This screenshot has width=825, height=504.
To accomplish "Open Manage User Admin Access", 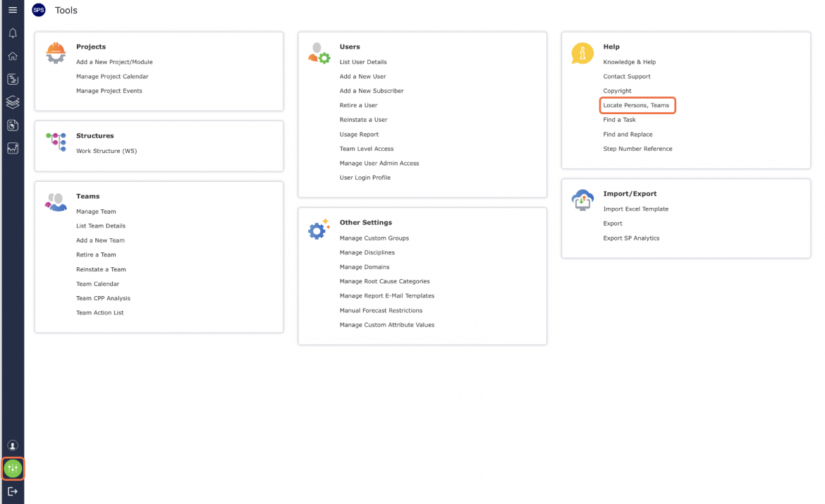I will coord(379,164).
